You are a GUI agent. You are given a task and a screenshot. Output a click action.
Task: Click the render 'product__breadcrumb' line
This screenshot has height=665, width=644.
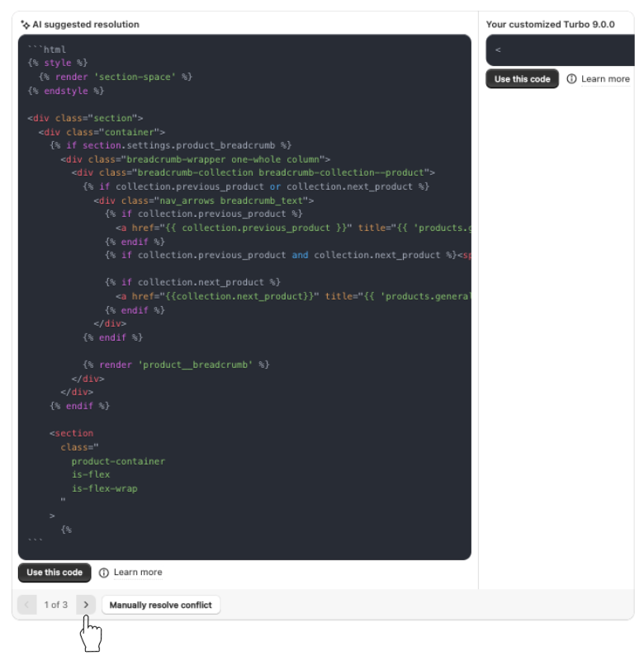(176, 365)
